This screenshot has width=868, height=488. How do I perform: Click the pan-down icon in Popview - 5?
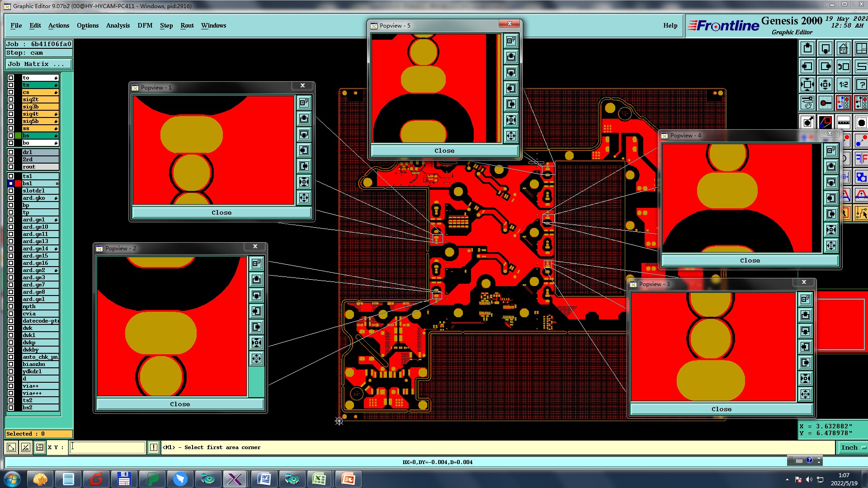[511, 72]
